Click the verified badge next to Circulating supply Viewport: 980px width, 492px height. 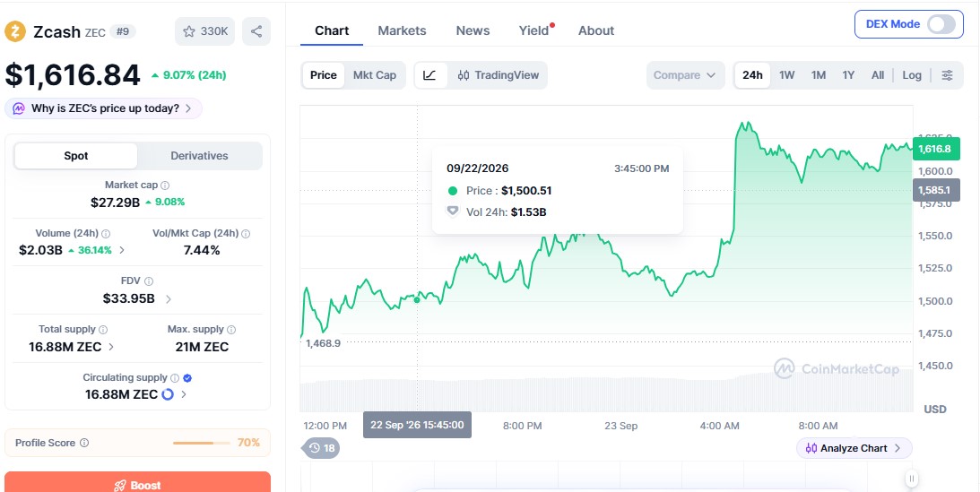coord(187,378)
